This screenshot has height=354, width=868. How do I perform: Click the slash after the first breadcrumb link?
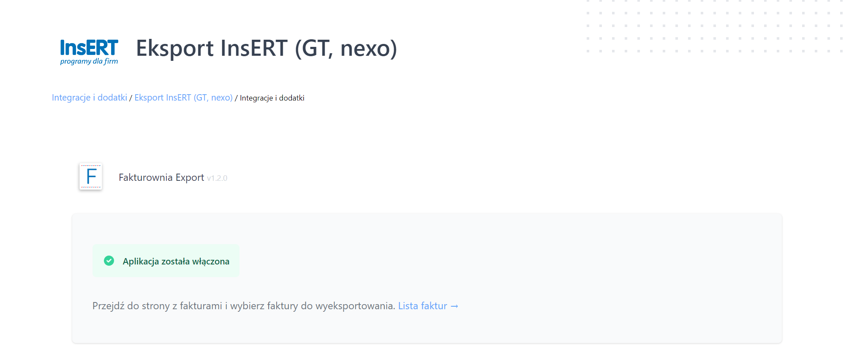[x=131, y=98]
